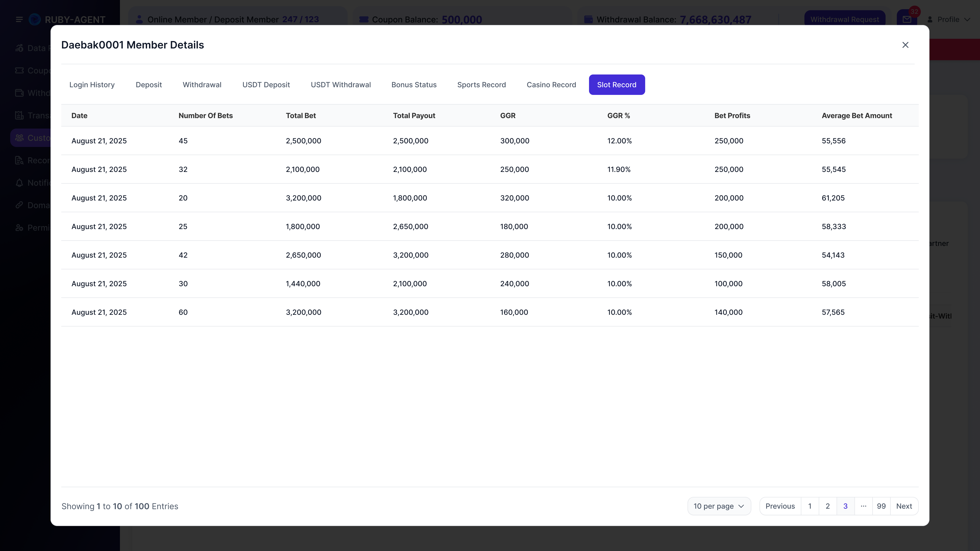Viewport: 980px width, 551px height.
Task: Click the hamburger menu icon
Action: tap(19, 19)
